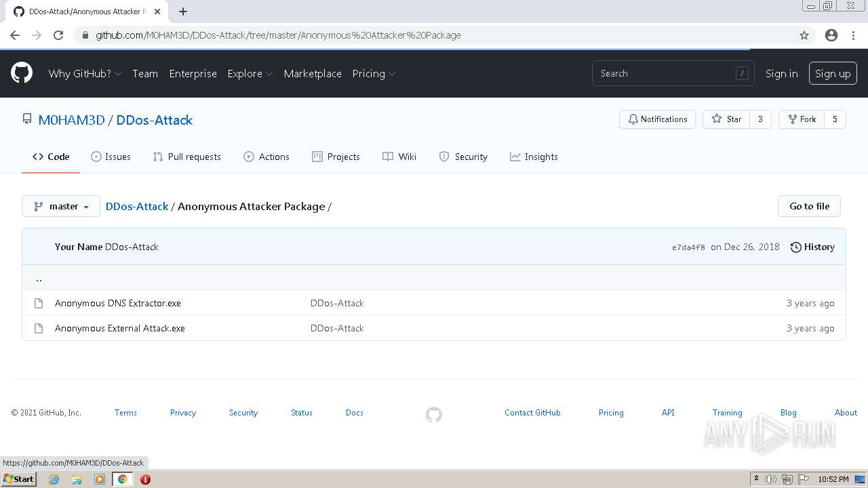Open the Enterprise header link
The width and height of the screenshot is (868, 488).
(193, 73)
